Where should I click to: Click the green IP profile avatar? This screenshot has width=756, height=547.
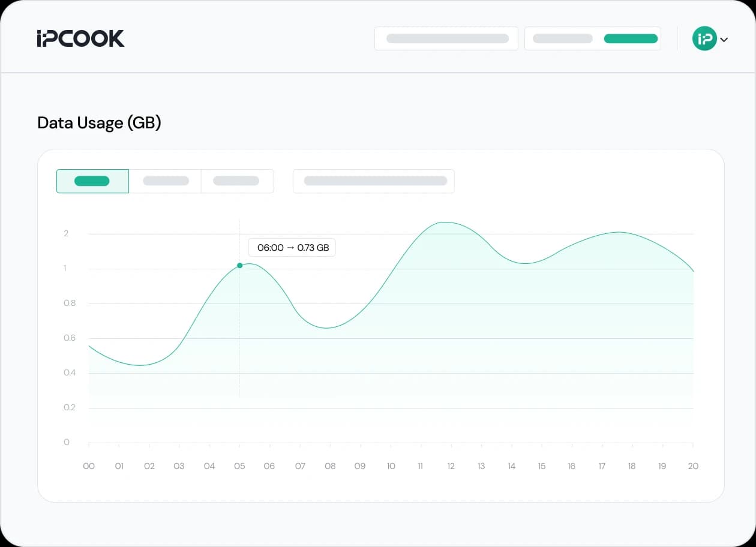coord(704,38)
